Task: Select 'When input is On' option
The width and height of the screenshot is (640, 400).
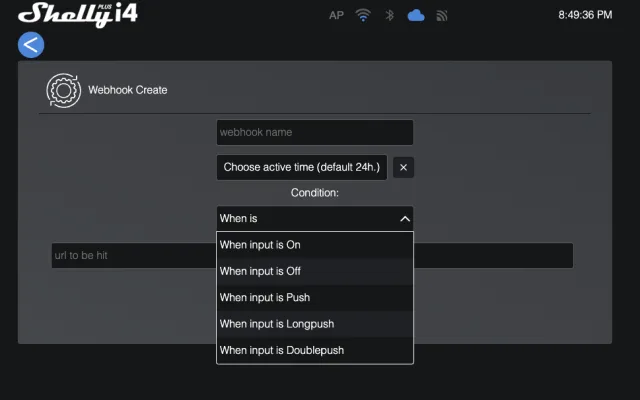Action: (314, 245)
